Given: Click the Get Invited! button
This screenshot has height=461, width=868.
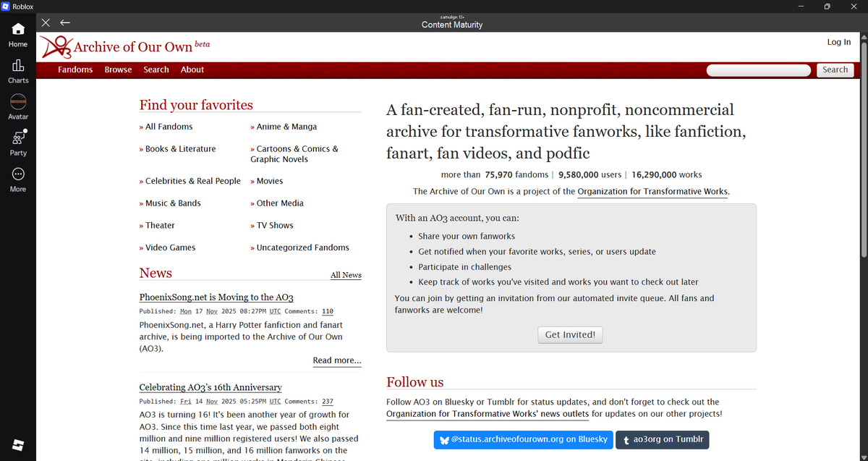Looking at the screenshot, I should (570, 335).
